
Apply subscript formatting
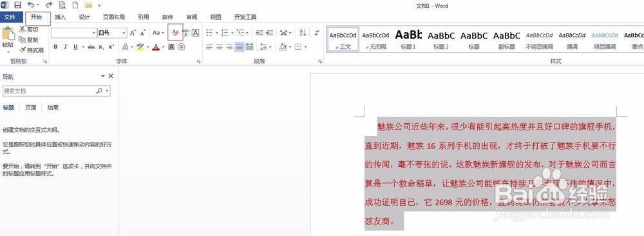point(101,47)
